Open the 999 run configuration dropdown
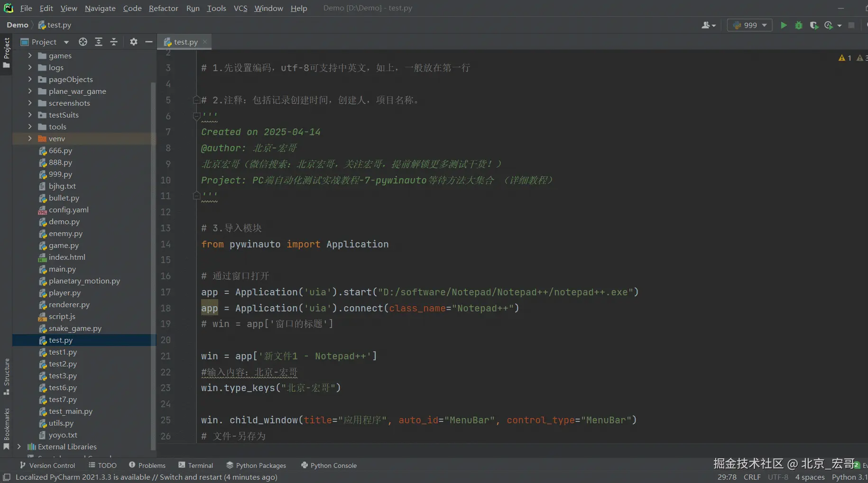This screenshot has width=868, height=483. click(749, 25)
